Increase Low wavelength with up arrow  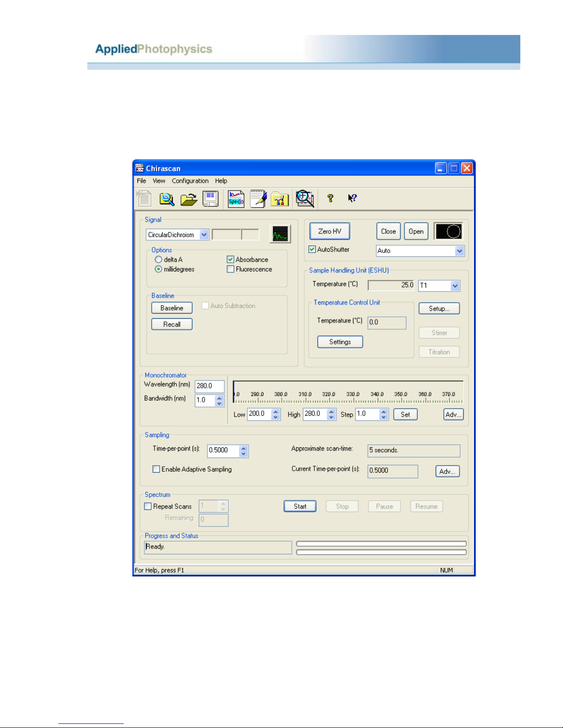[x=276, y=412]
